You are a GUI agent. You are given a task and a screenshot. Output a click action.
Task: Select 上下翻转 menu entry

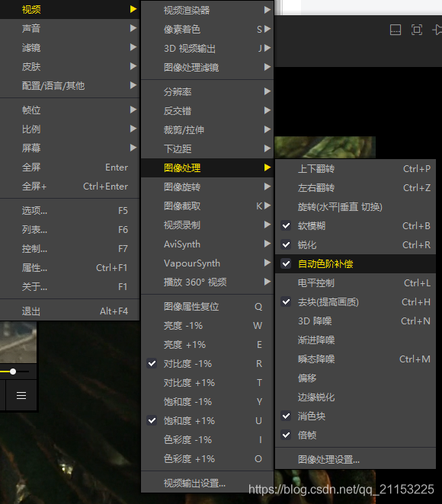(355, 169)
